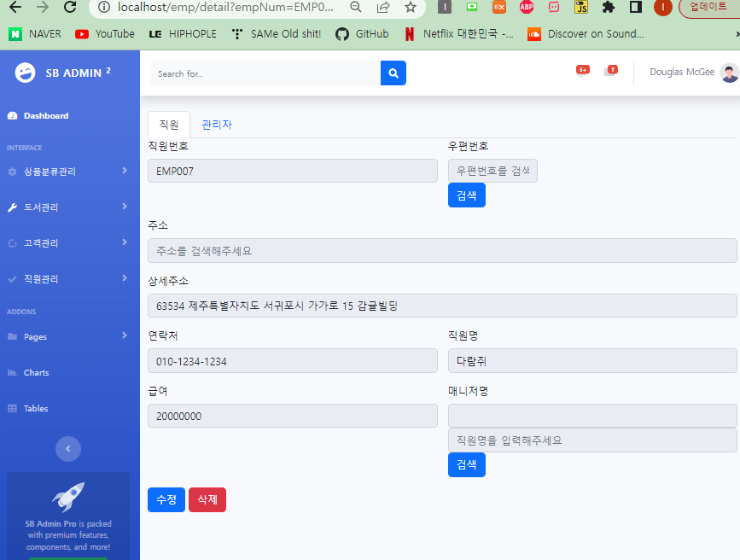
Task: Go back to the previous browser page
Action: [15, 7]
